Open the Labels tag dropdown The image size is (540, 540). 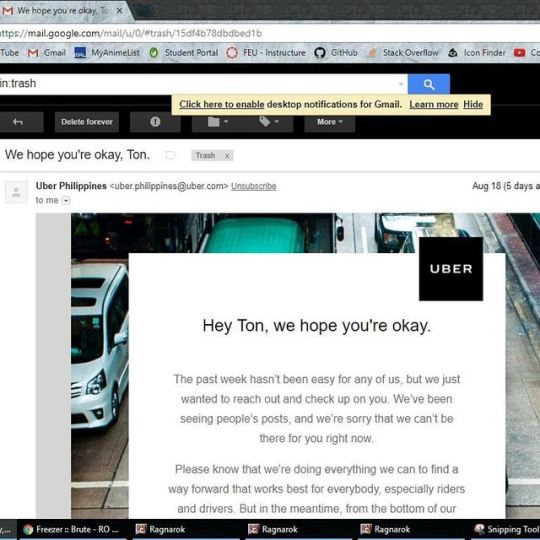(269, 122)
